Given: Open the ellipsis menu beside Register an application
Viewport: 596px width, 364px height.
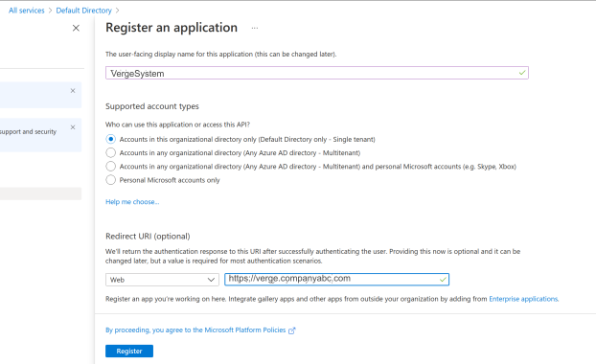Looking at the screenshot, I should [x=255, y=28].
